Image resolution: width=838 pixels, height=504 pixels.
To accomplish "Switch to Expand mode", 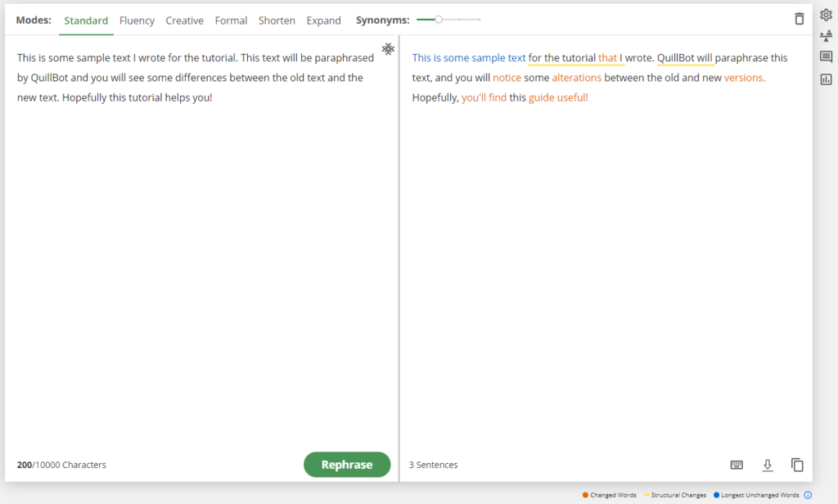I will point(323,20).
